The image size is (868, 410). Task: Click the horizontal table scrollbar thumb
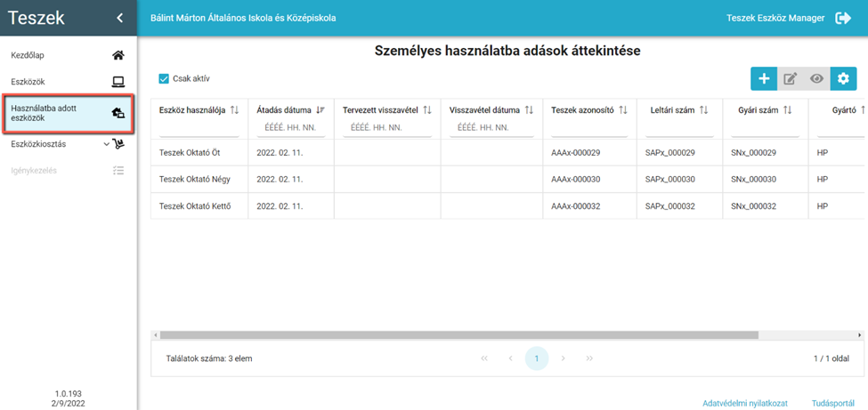pyautogui.click(x=458, y=335)
